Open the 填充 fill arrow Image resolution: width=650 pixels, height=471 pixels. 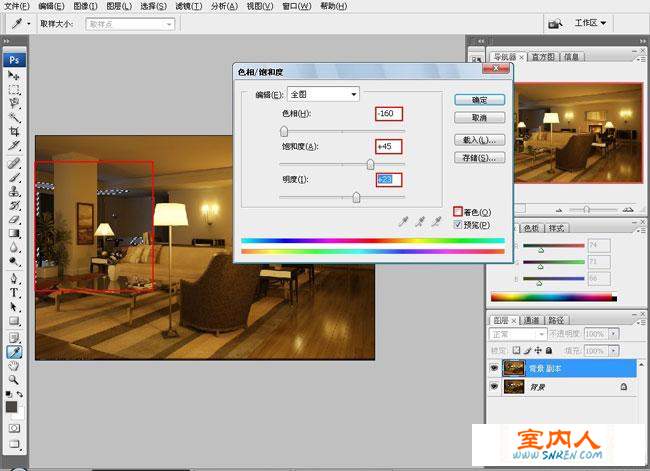tap(614, 351)
